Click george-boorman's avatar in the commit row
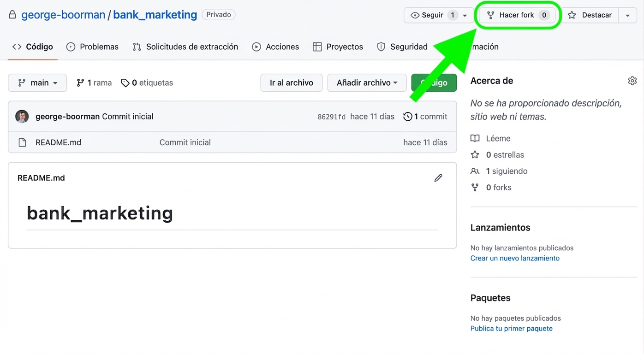 pyautogui.click(x=22, y=117)
